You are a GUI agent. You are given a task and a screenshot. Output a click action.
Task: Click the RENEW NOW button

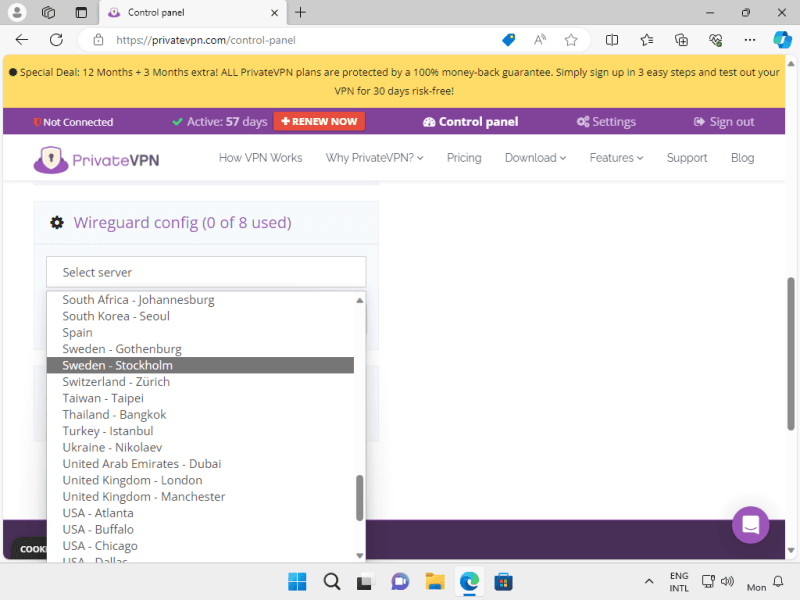319,121
